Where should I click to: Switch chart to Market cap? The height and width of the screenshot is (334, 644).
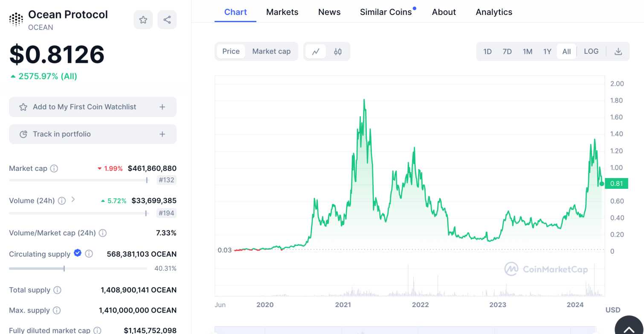[271, 51]
